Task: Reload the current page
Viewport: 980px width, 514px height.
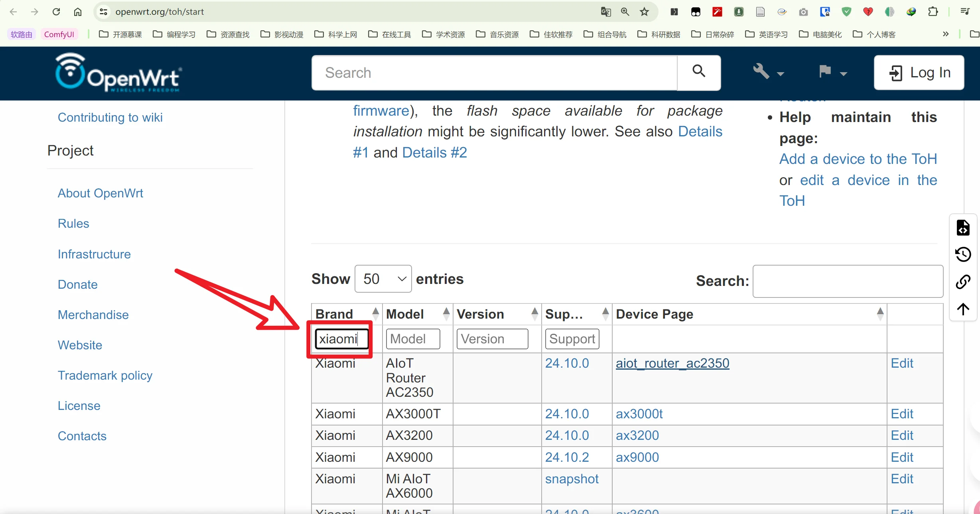Action: (56, 12)
